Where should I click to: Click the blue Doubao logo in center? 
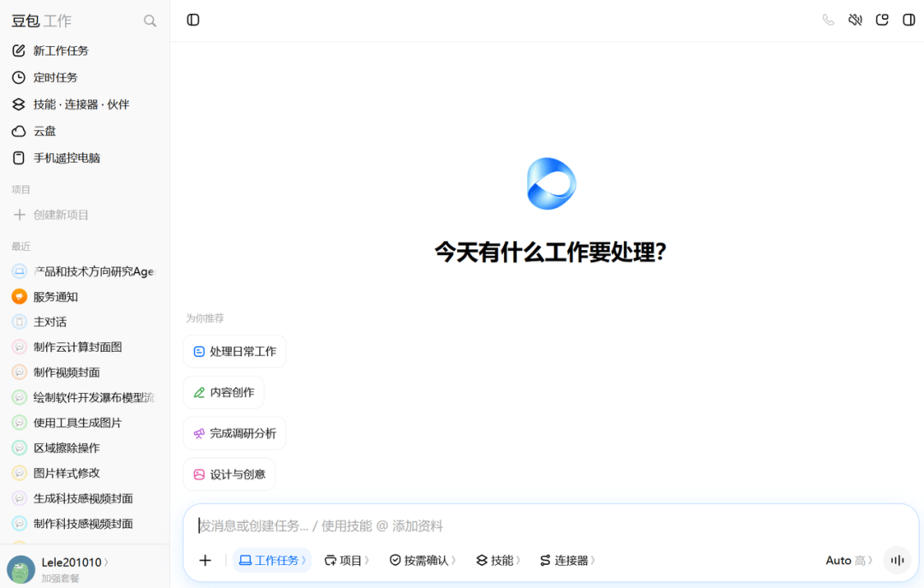tap(551, 183)
